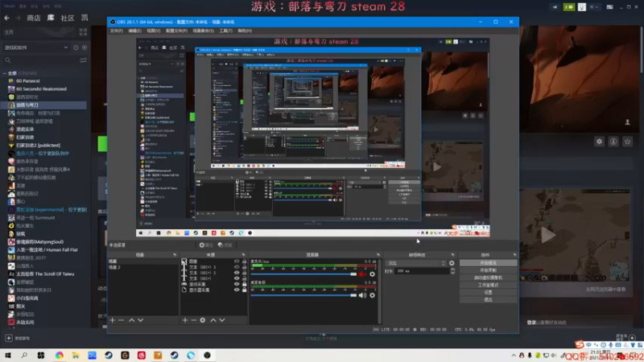The height and width of the screenshot is (362, 644).
Task: Open File Explorer from the taskbar
Action: click(x=76, y=356)
